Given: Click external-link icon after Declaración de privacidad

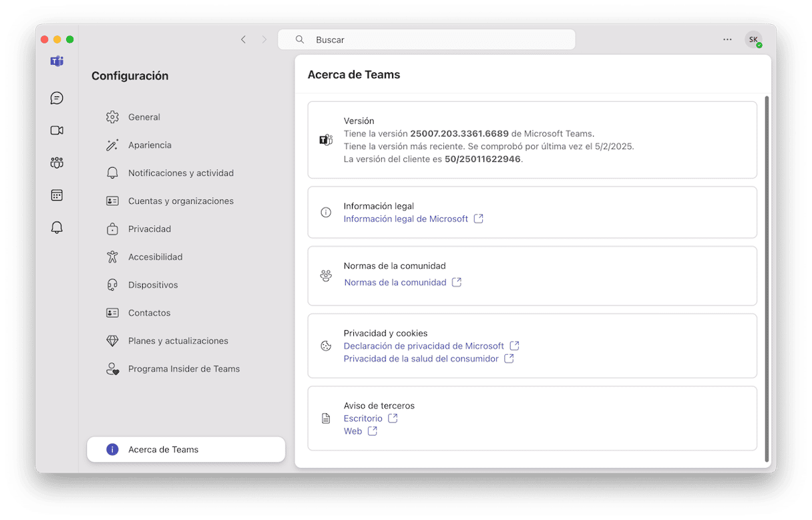Looking at the screenshot, I should [x=514, y=346].
